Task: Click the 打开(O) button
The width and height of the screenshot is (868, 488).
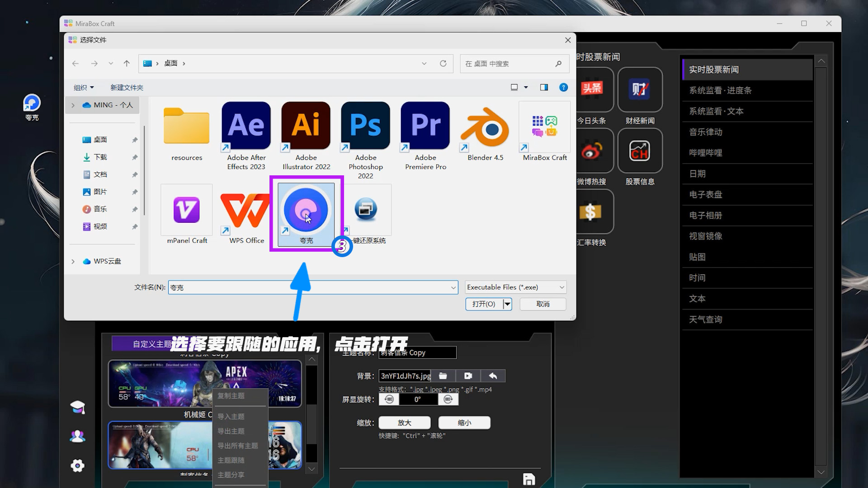Action: click(484, 304)
